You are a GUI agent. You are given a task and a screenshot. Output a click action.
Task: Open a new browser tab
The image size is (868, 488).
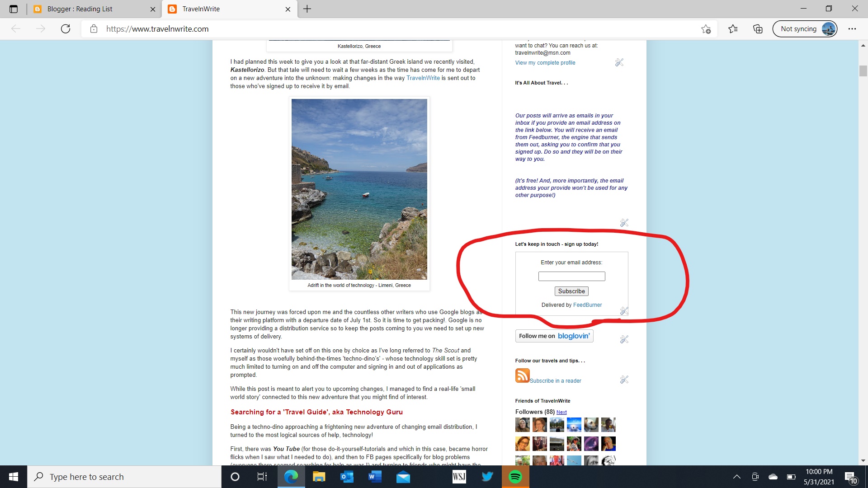click(x=307, y=9)
